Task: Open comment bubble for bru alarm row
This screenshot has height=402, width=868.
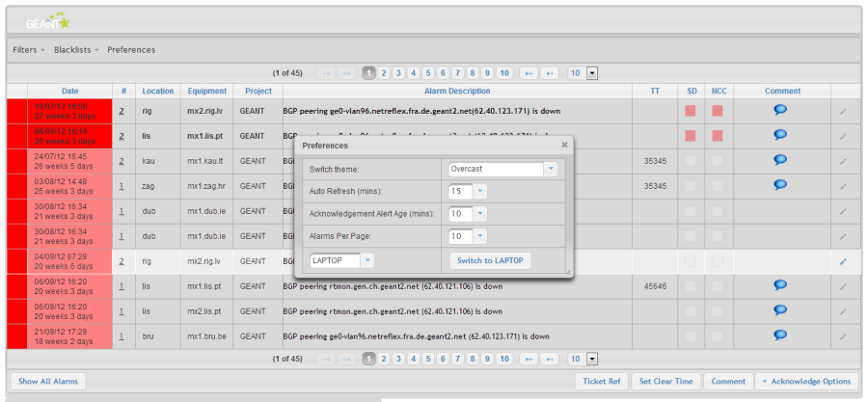Action: 780,335
